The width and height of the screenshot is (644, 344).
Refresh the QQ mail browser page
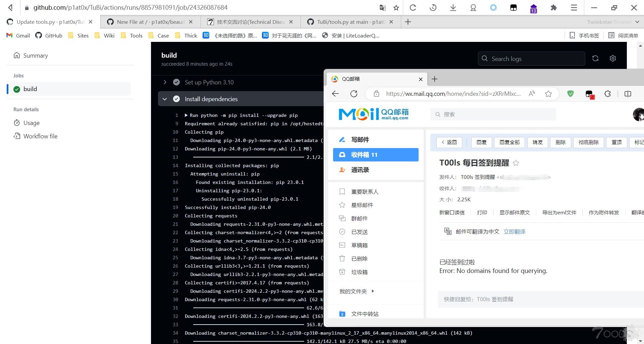pyautogui.click(x=354, y=94)
